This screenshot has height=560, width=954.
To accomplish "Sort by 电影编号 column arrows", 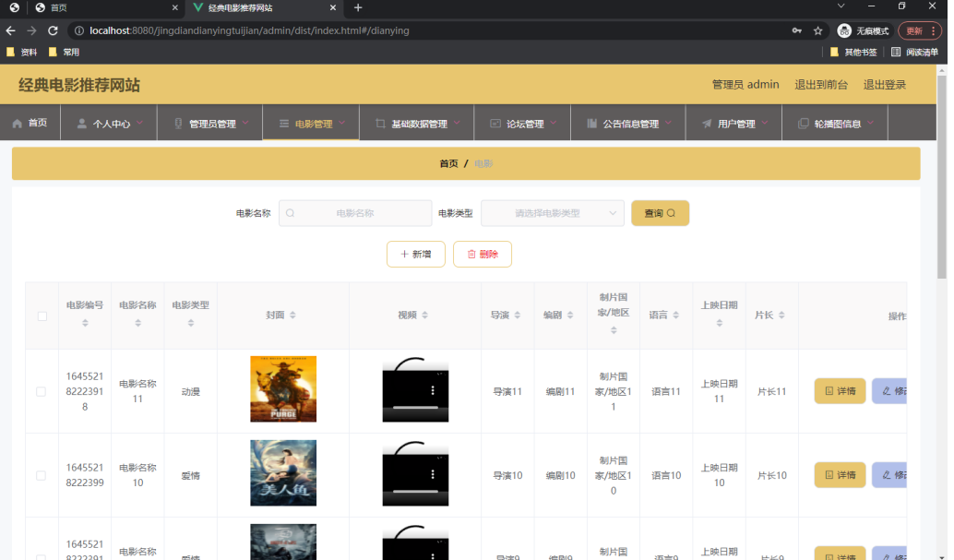I will point(85,323).
